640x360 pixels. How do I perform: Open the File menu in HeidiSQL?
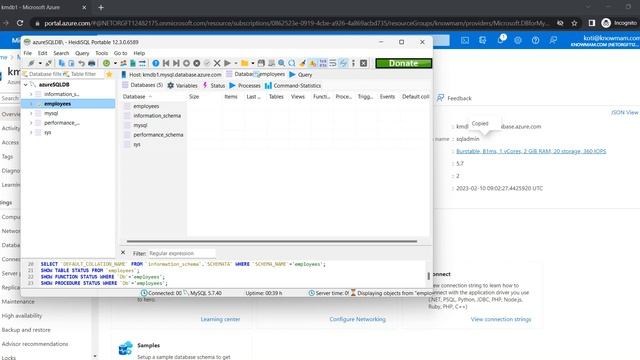(x=27, y=53)
